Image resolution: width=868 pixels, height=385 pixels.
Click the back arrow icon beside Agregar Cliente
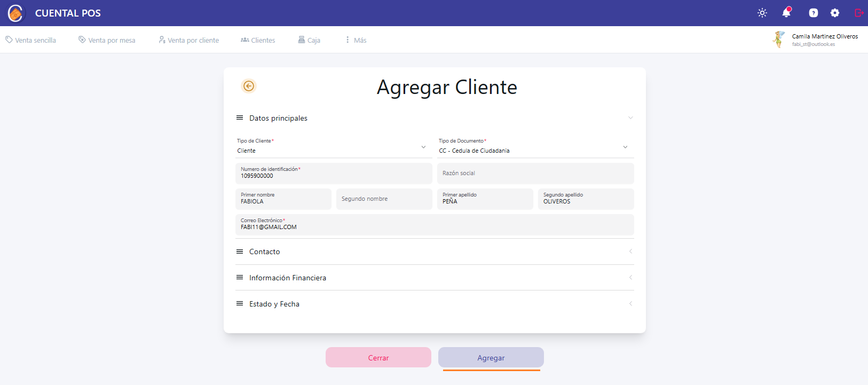click(x=249, y=86)
